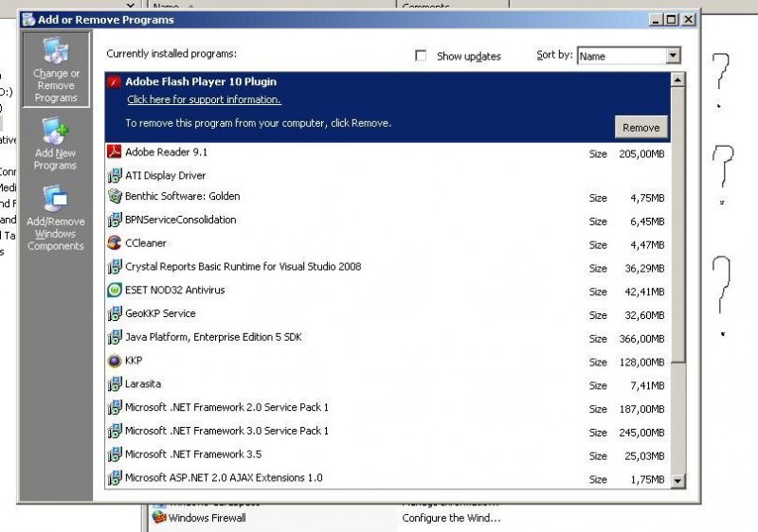This screenshot has width=758, height=532.
Task: Select Java Platform, Enterprise Edition 5 SDK
Action: (388, 338)
